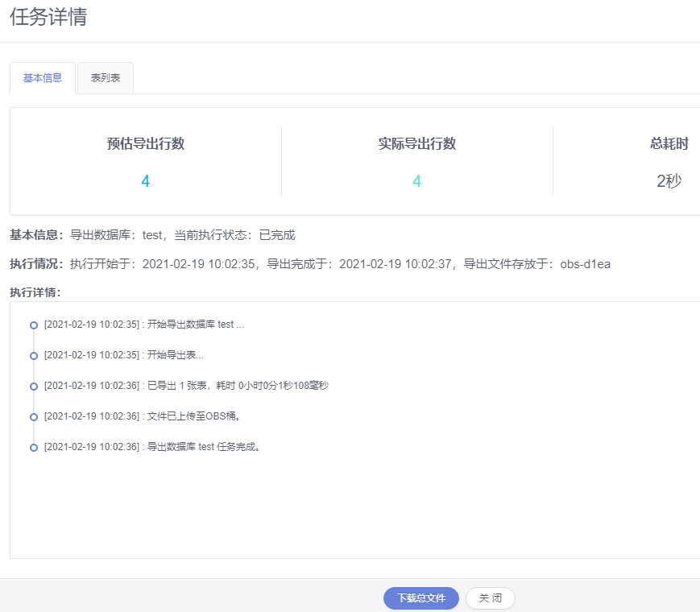The height and width of the screenshot is (612, 700).
Task: Click the 执行情况 start and finish line
Action: coord(310,264)
